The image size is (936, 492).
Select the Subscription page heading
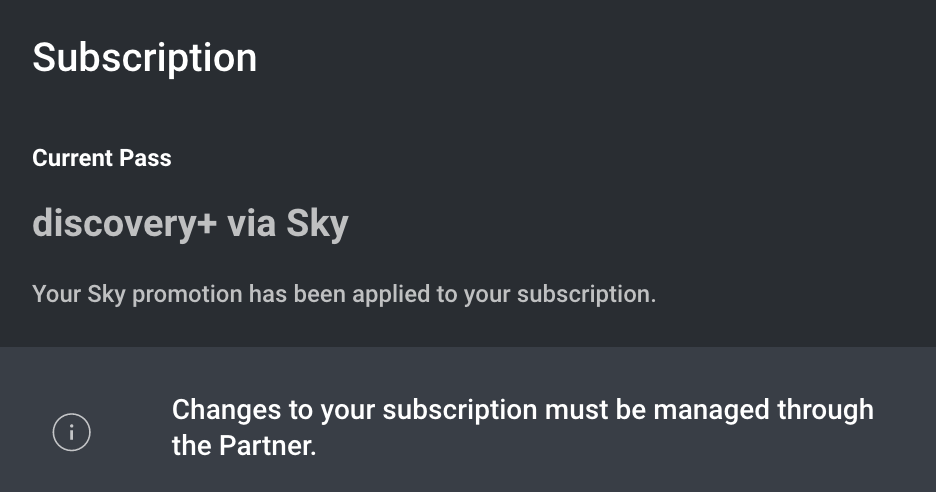tap(144, 57)
